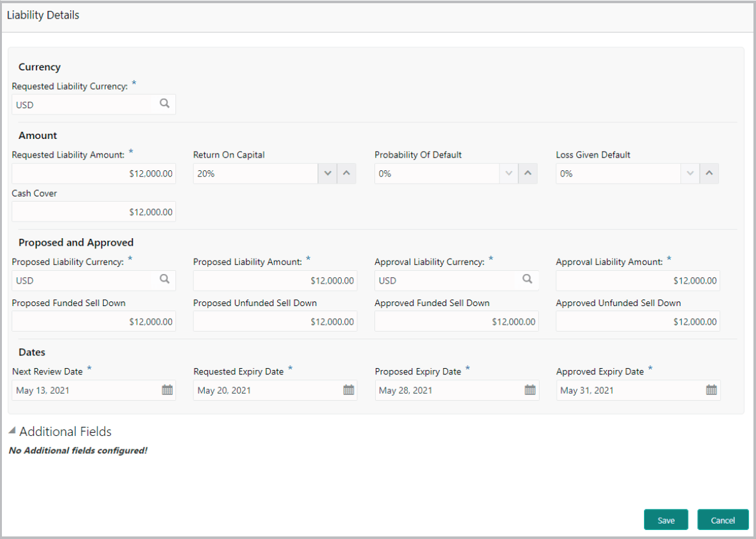The height and width of the screenshot is (539, 756).
Task: Open Proposed Liability Currency search lookup
Action: coord(165,279)
